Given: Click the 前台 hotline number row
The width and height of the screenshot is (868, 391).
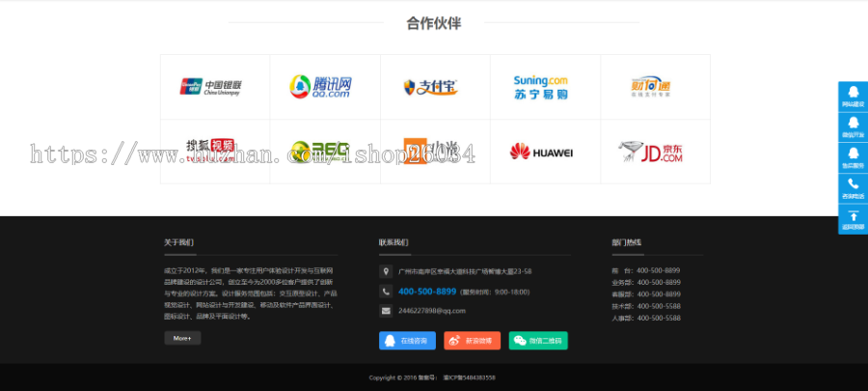Looking at the screenshot, I should coord(646,271).
